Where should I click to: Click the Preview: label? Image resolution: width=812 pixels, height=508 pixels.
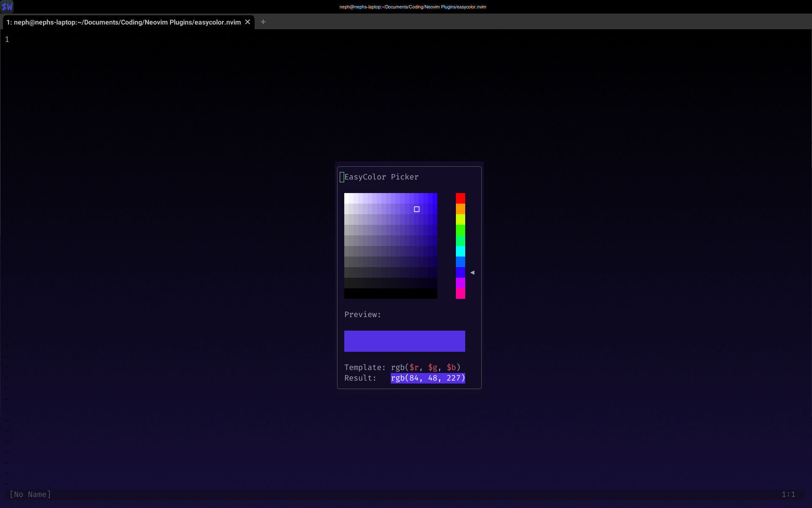pos(362,315)
